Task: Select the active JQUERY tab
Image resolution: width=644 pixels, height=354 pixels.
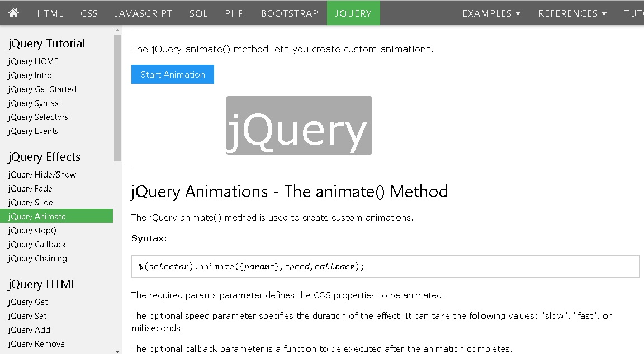Action: [353, 13]
